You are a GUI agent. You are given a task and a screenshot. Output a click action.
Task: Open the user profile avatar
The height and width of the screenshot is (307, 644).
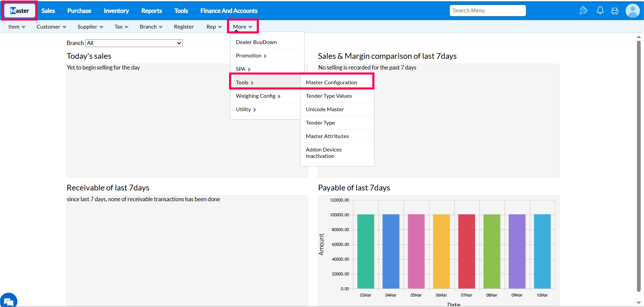tap(632, 11)
